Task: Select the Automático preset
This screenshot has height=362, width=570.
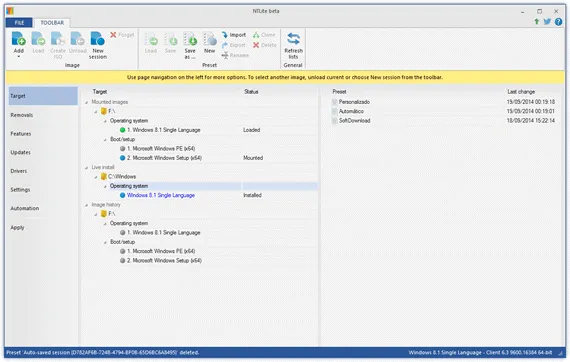Action: point(351,111)
